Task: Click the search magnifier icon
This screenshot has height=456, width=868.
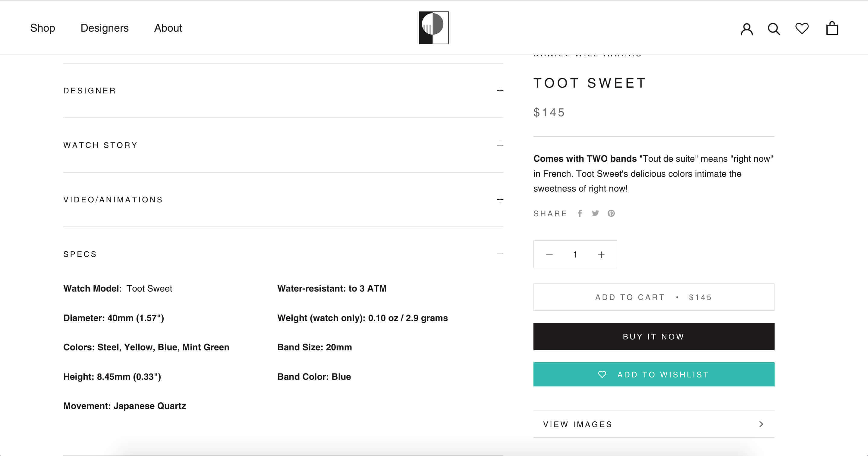Action: 774,29
